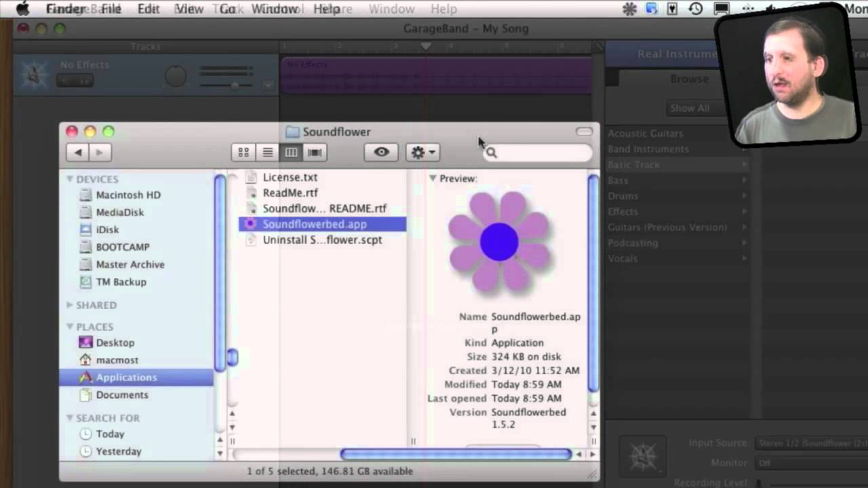The image size is (868, 488).
Task: Select Soundflowerbed.app in the file list
Action: 322,224
